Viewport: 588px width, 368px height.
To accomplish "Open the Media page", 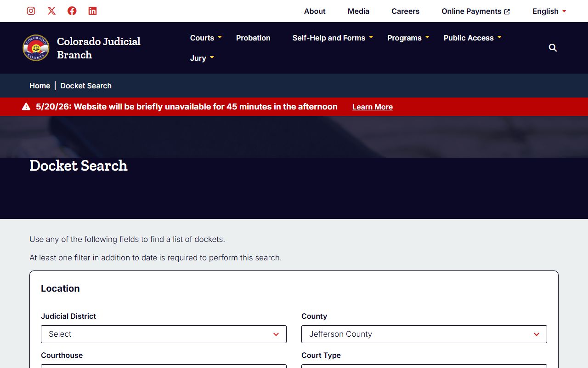I will click(x=358, y=11).
